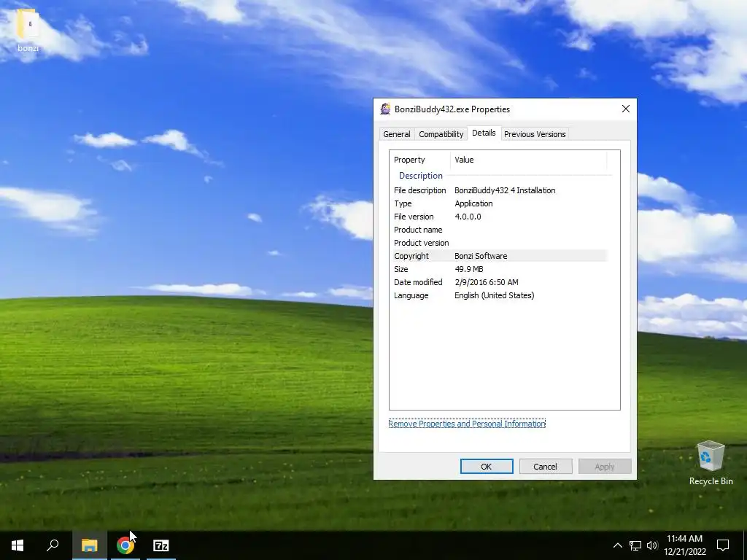Select the File description row
The height and width of the screenshot is (560, 747).
(500, 190)
